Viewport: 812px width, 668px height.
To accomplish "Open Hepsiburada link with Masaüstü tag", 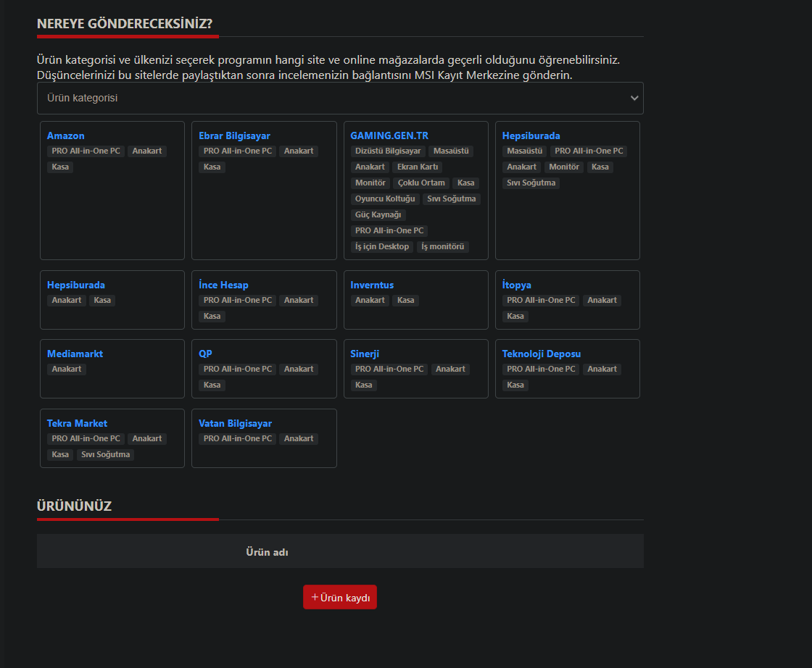I will [x=531, y=135].
